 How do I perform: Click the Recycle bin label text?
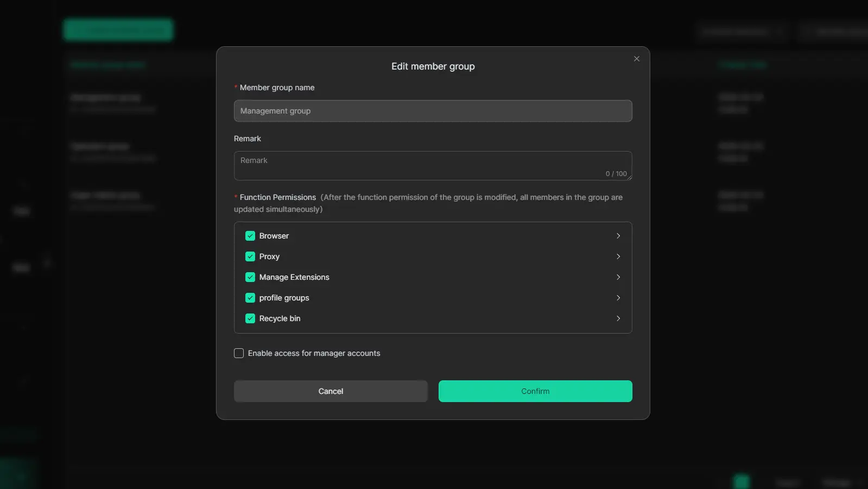click(280, 318)
